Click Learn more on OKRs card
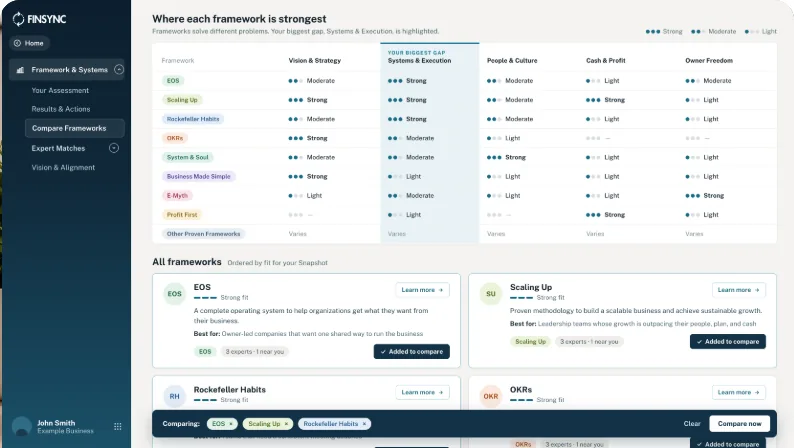Image resolution: width=794 pixels, height=448 pixels. (738, 392)
